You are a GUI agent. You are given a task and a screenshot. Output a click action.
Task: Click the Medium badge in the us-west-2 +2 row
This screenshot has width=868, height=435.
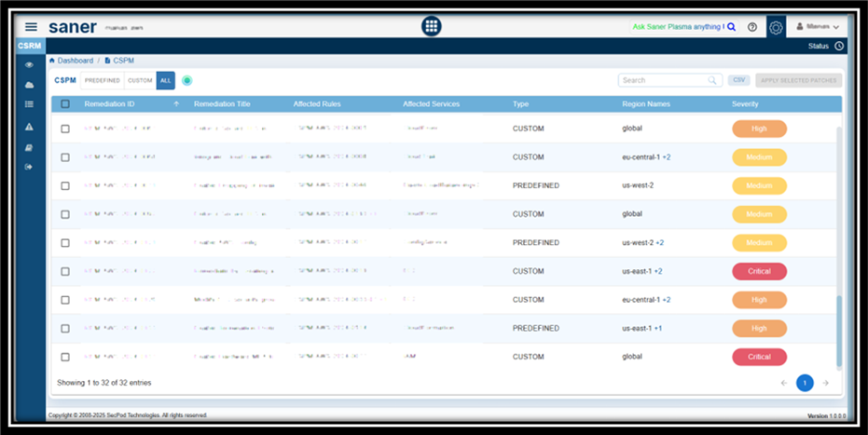760,242
